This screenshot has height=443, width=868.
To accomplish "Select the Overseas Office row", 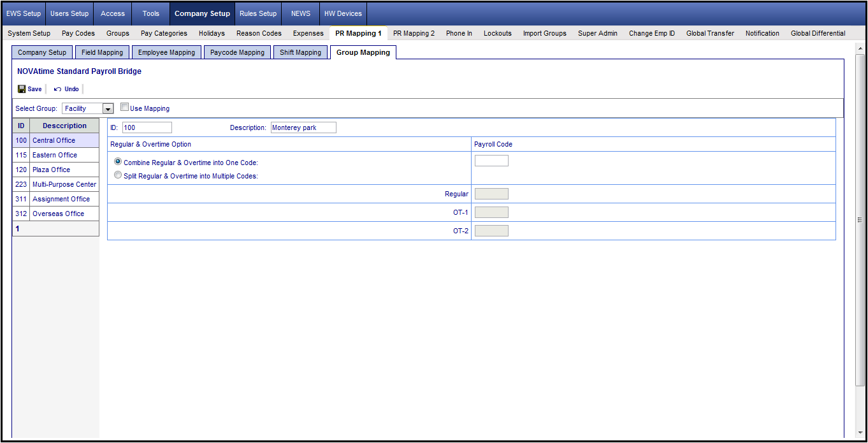I will coord(56,214).
